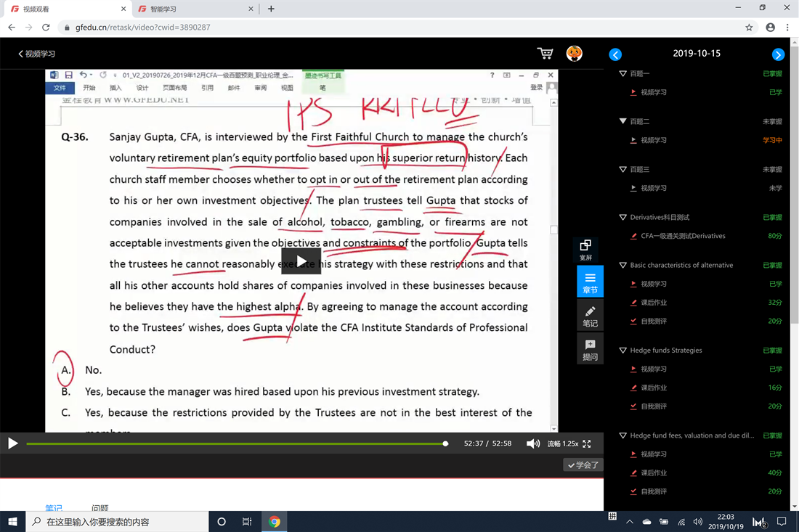Viewport: 799px width, 532px height.
Task: Change video quality 流畅
Action: point(554,443)
